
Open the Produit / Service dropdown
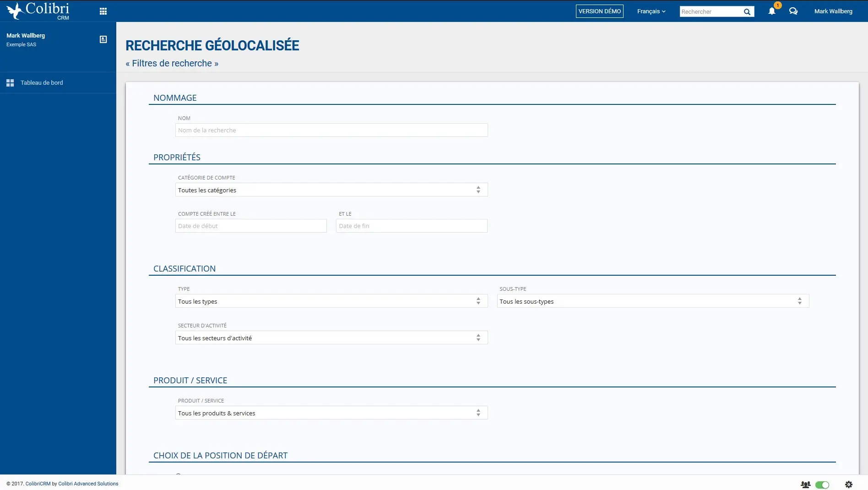pyautogui.click(x=331, y=413)
